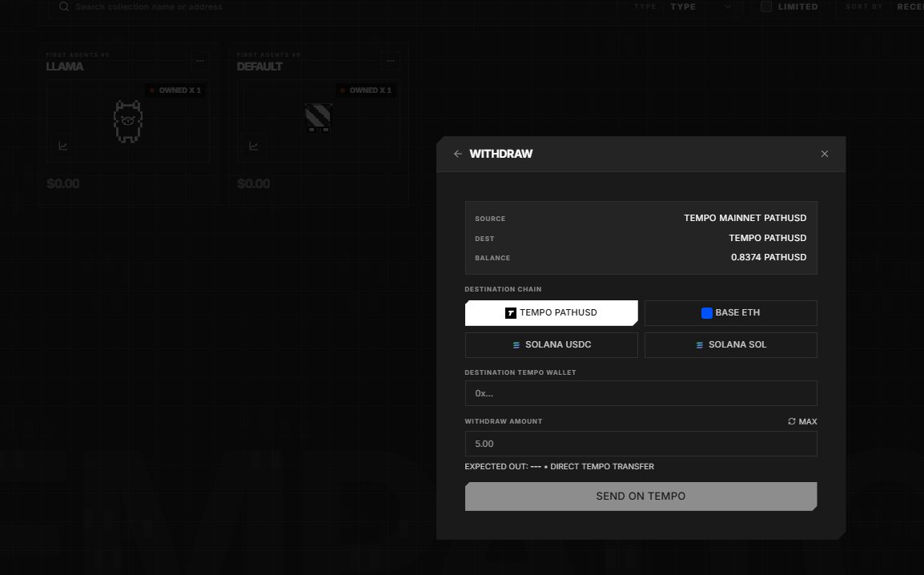The width and height of the screenshot is (924, 575).
Task: Click Owned X 1 badge on Llama
Action: point(175,90)
